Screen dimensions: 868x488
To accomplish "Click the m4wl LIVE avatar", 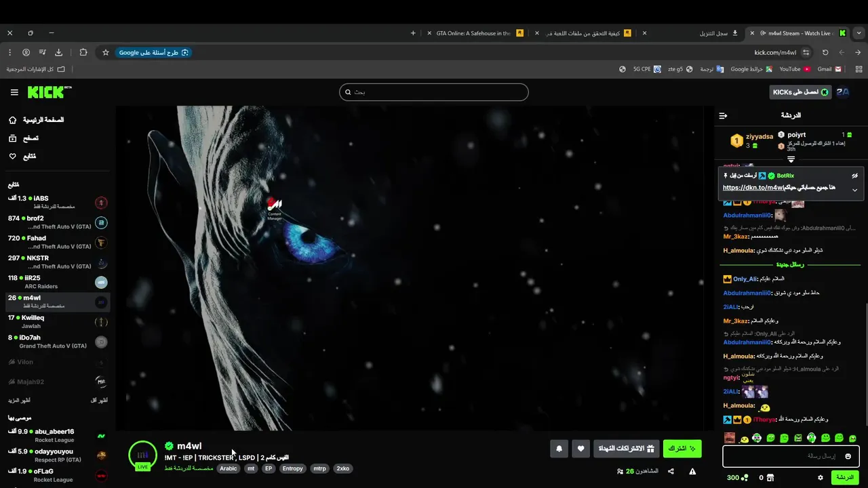I will coord(142,455).
